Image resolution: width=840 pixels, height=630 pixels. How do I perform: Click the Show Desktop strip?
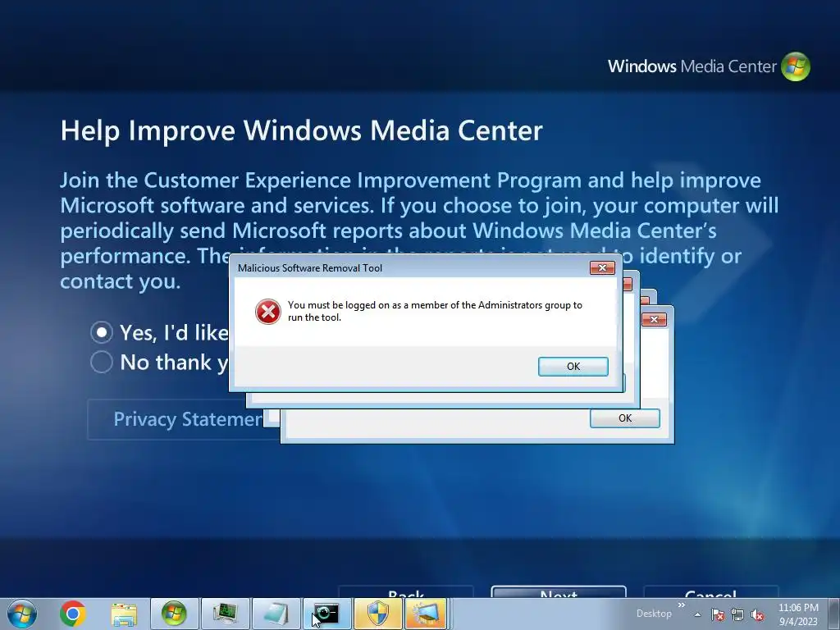[x=834, y=614]
